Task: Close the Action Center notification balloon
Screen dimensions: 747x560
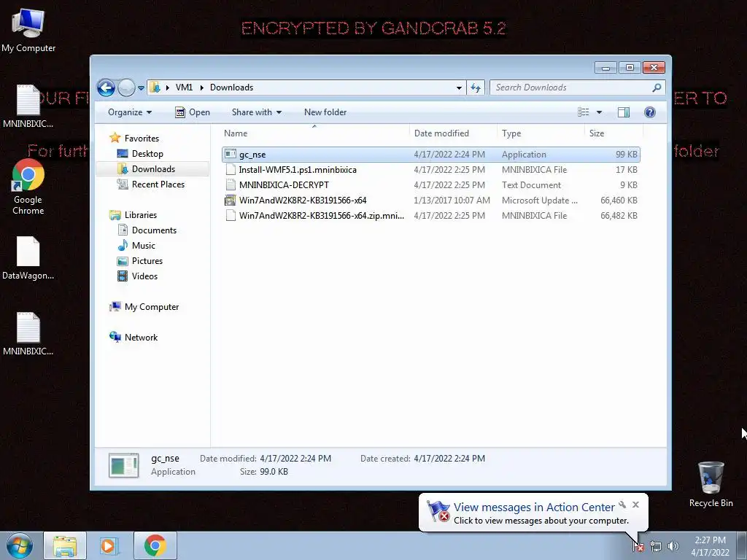Action: [x=635, y=505]
